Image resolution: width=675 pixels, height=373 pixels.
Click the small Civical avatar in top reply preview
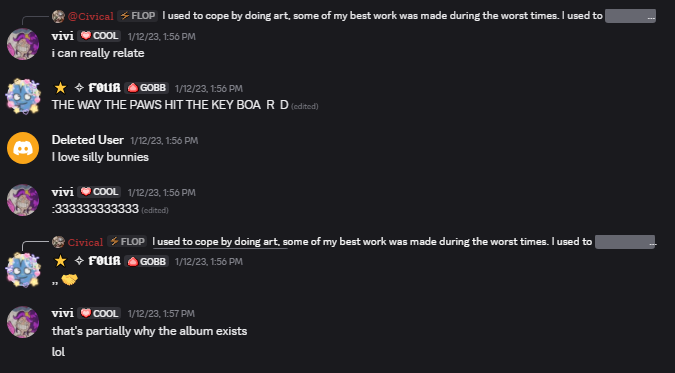58,16
